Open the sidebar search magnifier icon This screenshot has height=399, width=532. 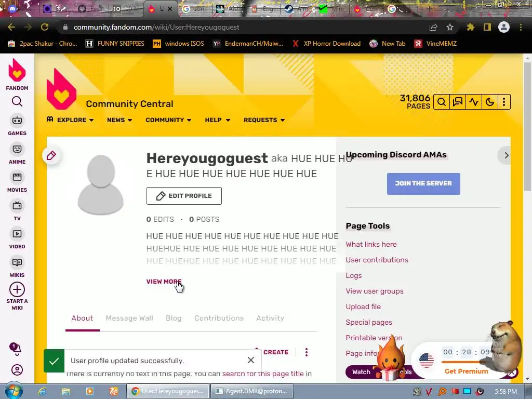click(x=17, y=101)
